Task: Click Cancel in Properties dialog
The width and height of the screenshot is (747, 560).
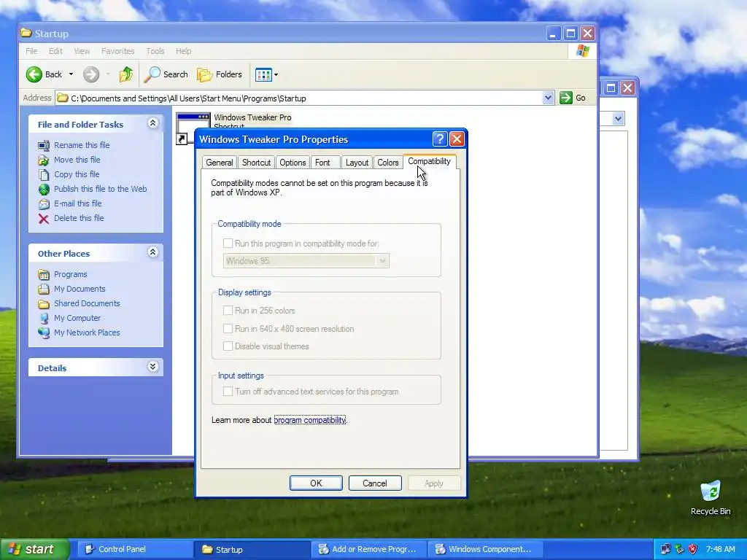Action: point(375,483)
